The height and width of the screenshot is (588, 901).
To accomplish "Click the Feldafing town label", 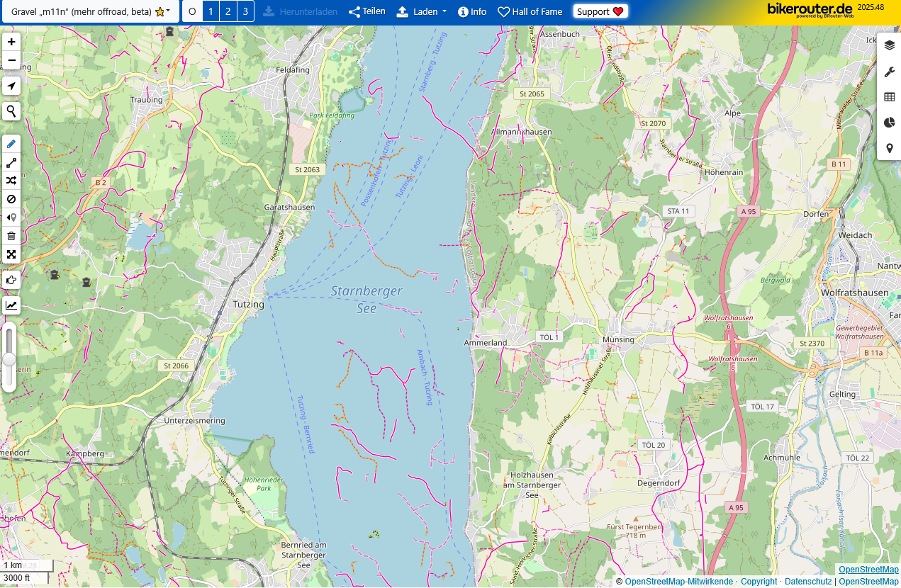I will pos(293,70).
